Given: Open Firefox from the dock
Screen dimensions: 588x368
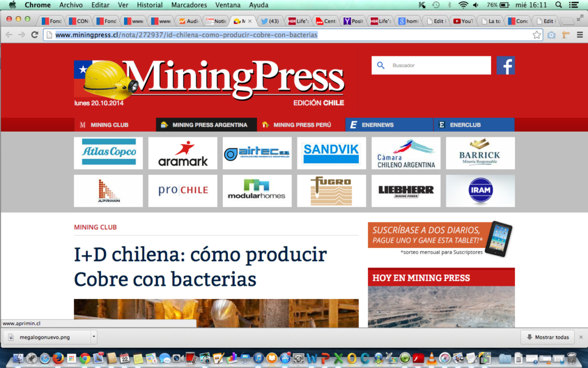Looking at the screenshot, I should [58, 359].
